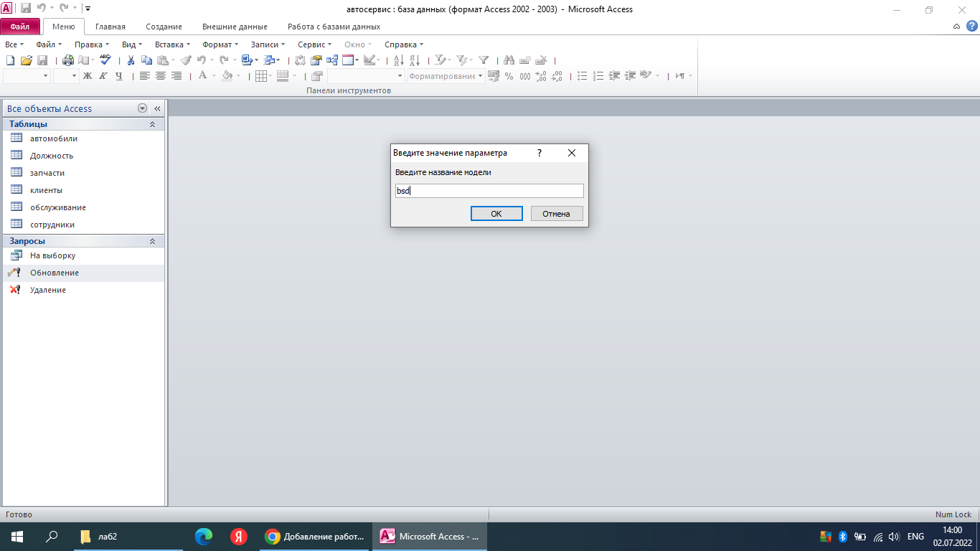Click the Отмена button
Screen dimensions: 980x551
point(557,214)
